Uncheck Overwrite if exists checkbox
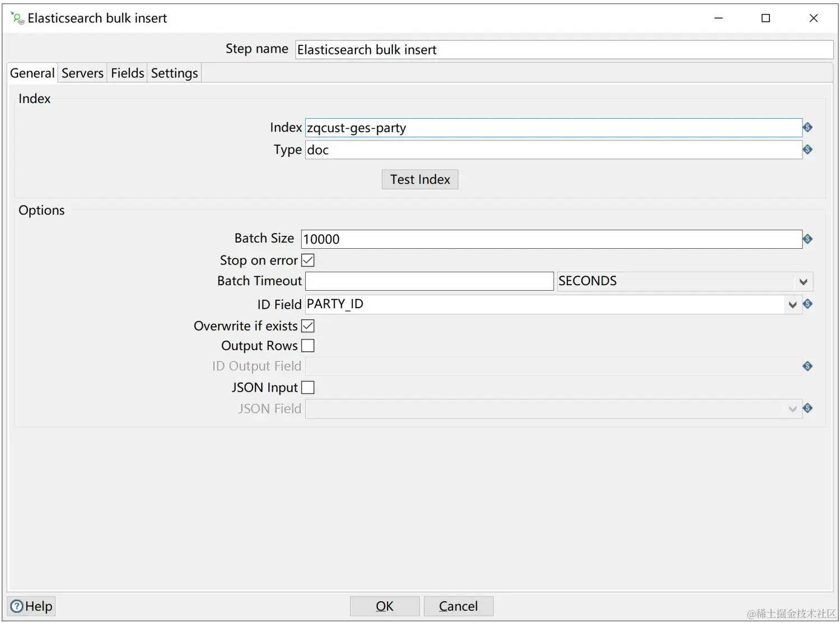This screenshot has height=623, width=840. click(x=308, y=326)
